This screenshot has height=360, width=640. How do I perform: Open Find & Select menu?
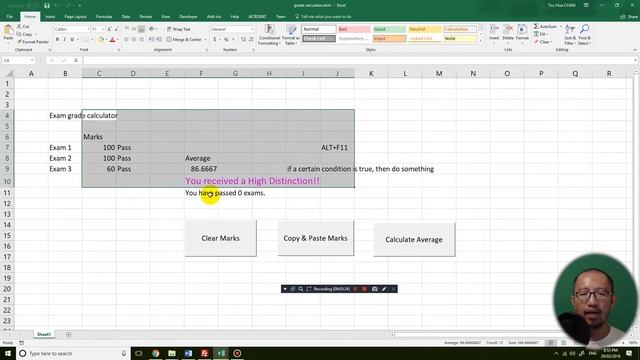(x=584, y=34)
